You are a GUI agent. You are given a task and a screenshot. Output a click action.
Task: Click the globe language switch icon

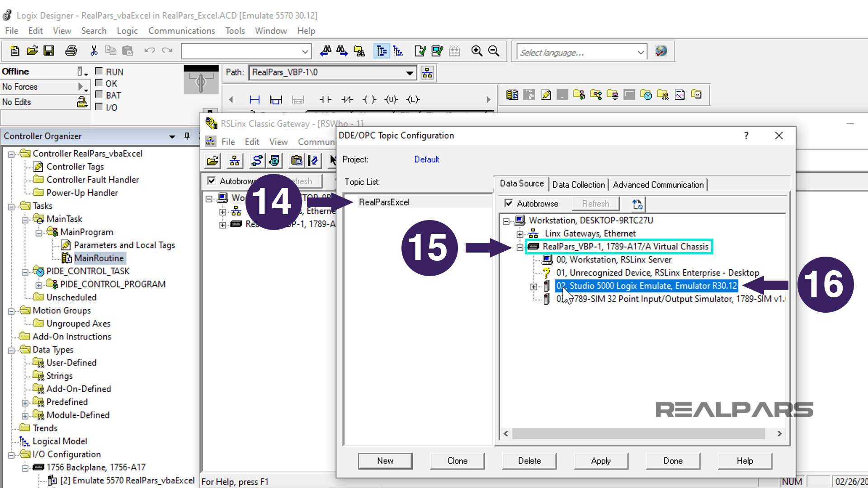pos(661,51)
